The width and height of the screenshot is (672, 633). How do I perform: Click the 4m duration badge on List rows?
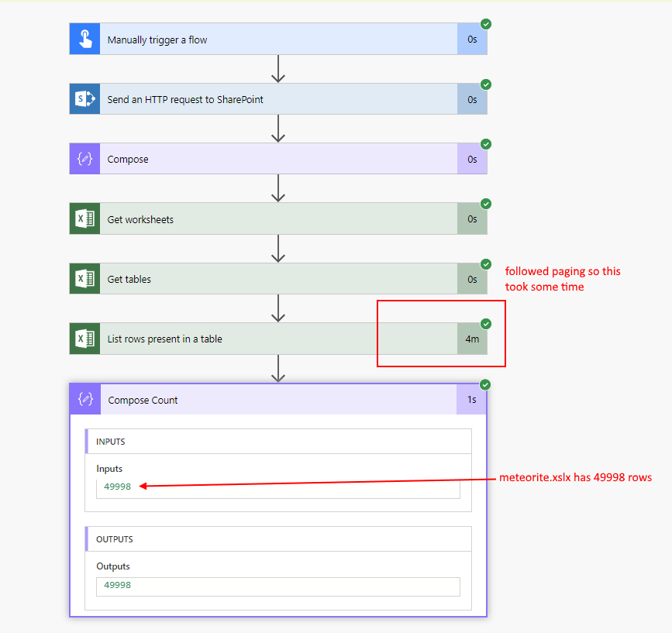pyautogui.click(x=472, y=339)
